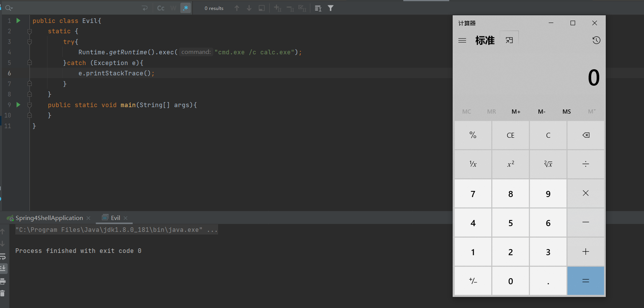The image size is (644, 308).
Task: Toggle search in selection only
Action: point(262,8)
